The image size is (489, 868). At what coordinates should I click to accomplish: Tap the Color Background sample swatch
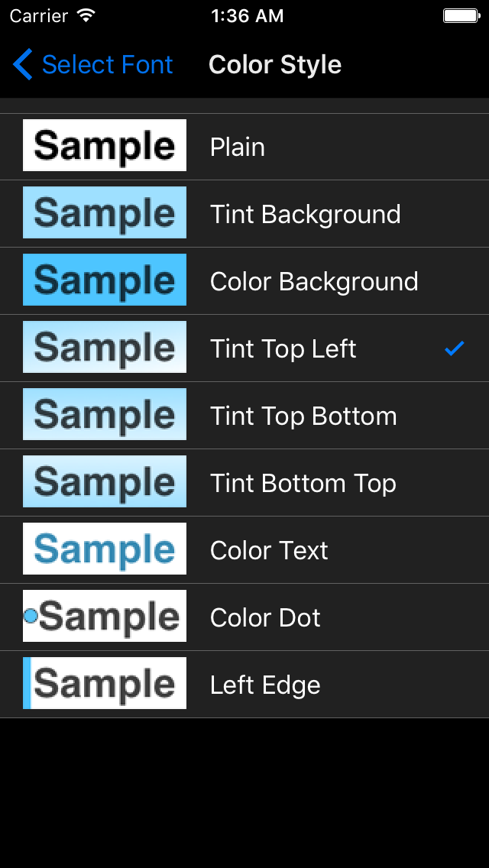pos(105,280)
